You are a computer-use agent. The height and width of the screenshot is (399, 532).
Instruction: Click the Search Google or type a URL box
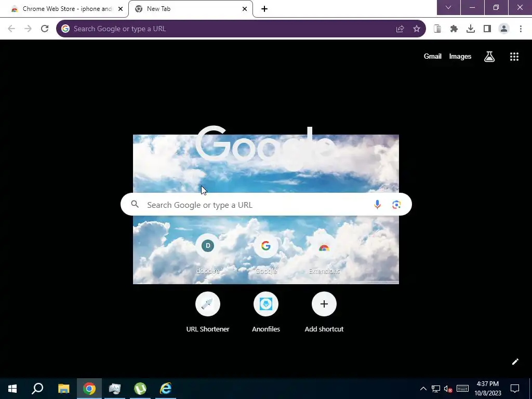click(266, 205)
